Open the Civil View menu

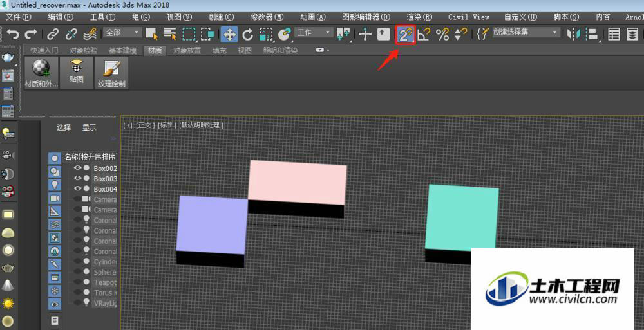[469, 17]
